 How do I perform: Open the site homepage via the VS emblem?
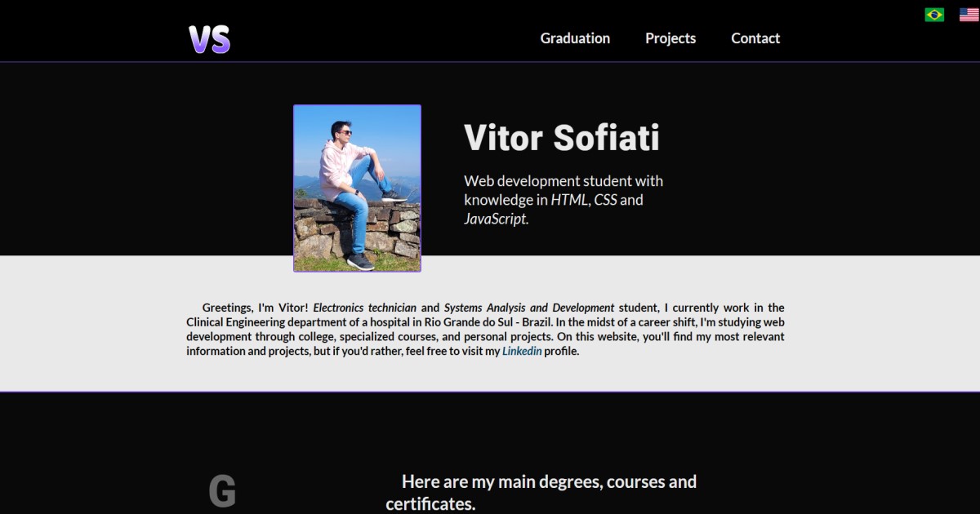point(209,37)
